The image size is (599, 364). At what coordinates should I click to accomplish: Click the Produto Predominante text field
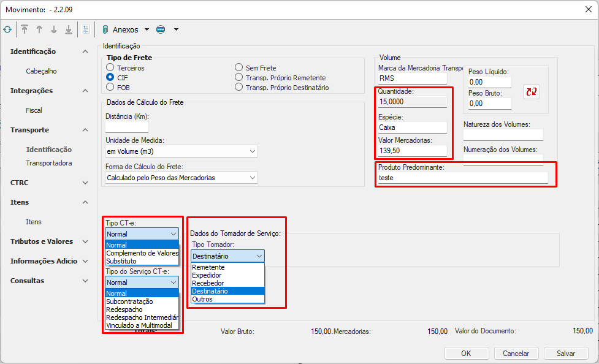click(463, 178)
